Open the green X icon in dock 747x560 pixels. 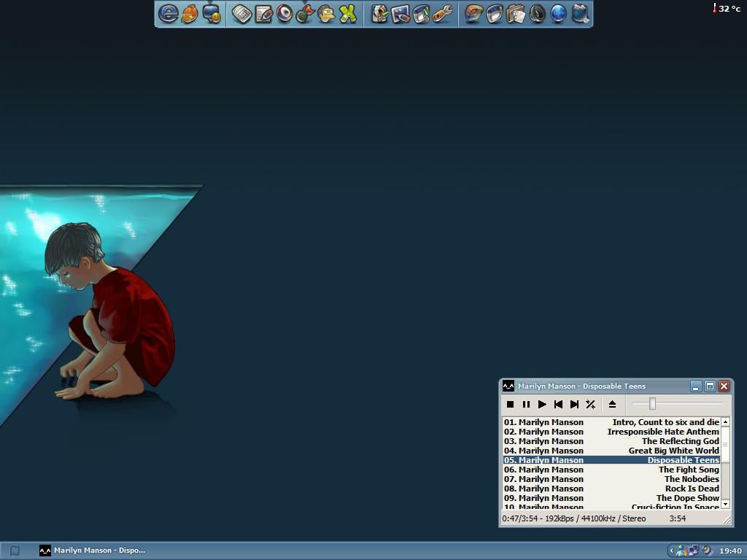coord(348,14)
